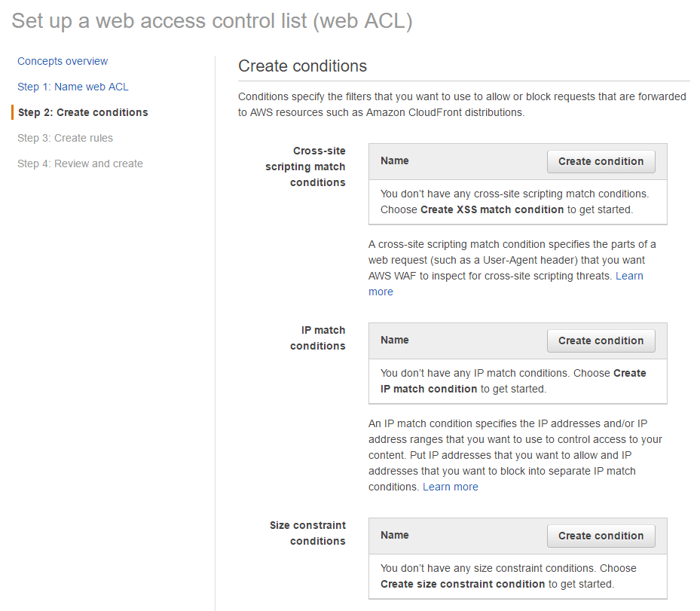Click the IP match conditions label
The width and height of the screenshot is (700, 611).
pos(318,338)
